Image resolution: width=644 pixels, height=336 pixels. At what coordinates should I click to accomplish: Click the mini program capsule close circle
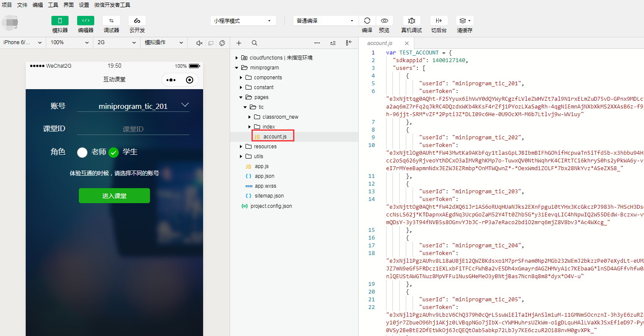coord(189,80)
